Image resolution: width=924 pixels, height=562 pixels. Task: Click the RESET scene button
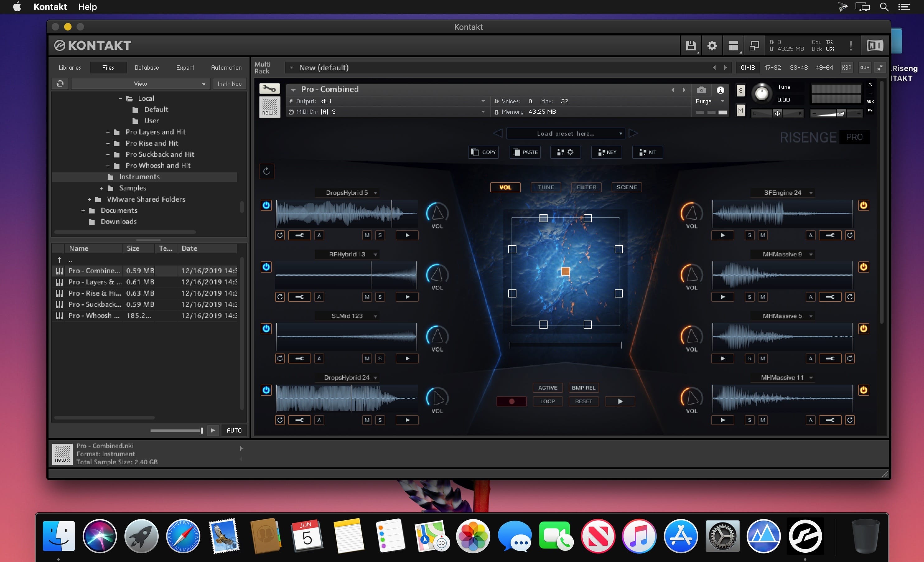584,401
